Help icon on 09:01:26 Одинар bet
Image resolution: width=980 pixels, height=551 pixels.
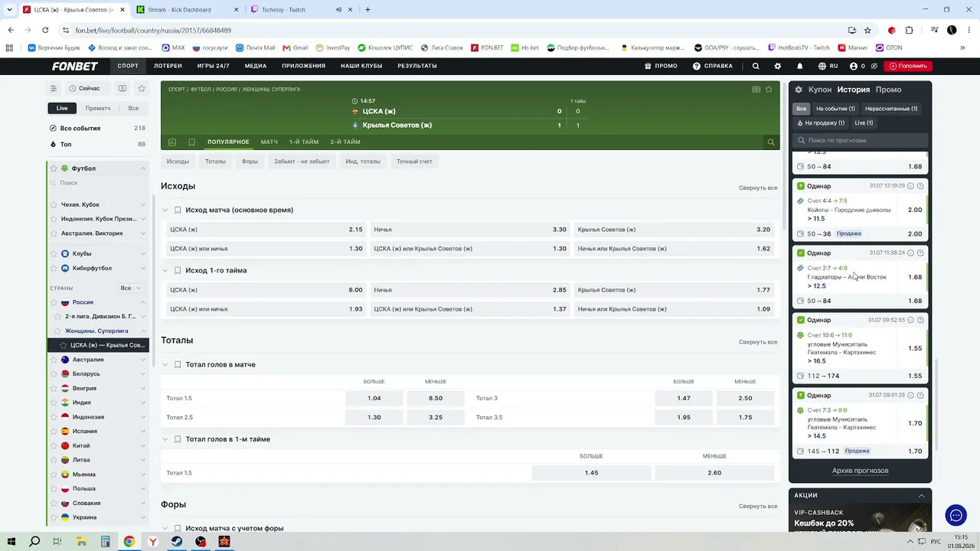(x=920, y=395)
